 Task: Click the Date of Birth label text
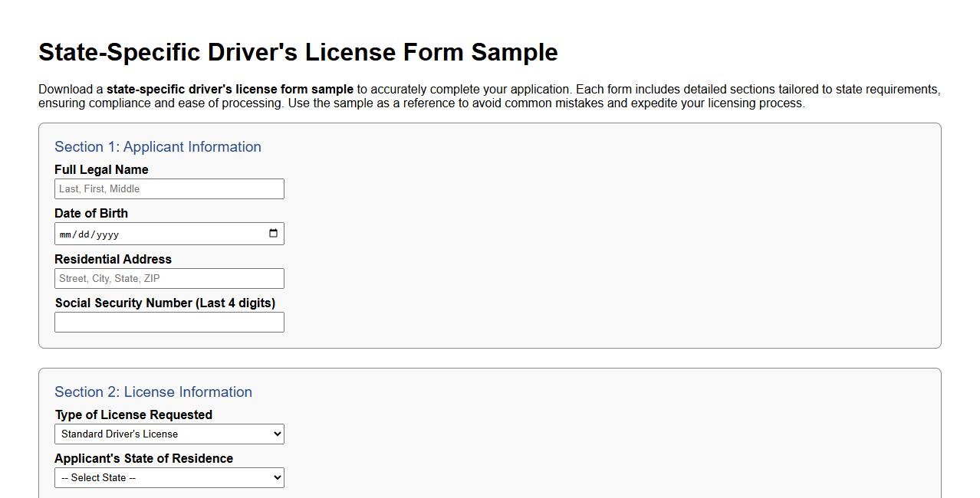tap(91, 213)
